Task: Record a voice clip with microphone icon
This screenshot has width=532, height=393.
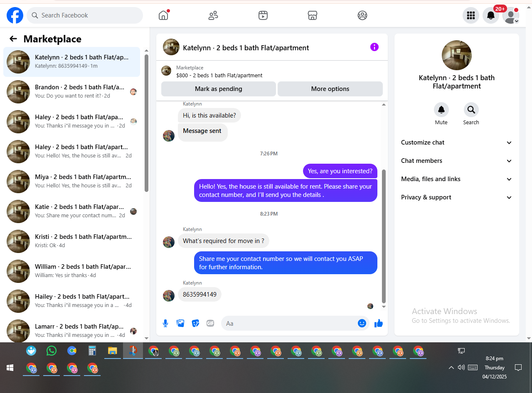Action: tap(165, 323)
